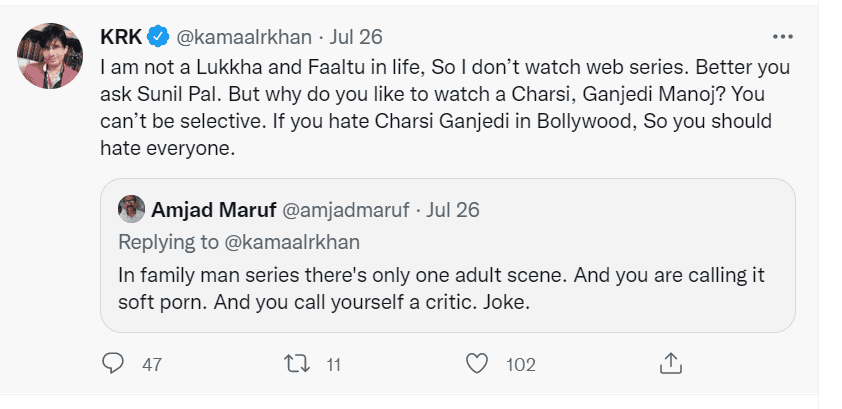Open the share upload icon
This screenshot has width=842, height=409.
(x=672, y=363)
